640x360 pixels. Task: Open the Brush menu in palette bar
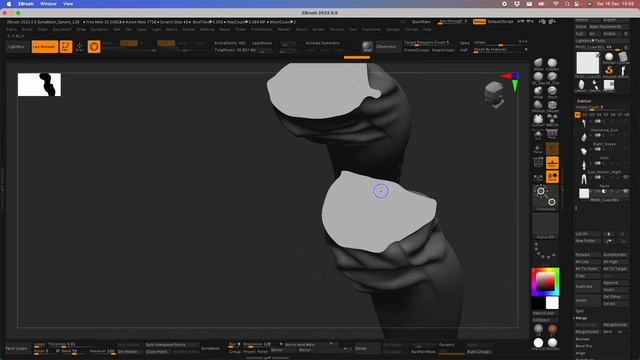(x=27, y=29)
